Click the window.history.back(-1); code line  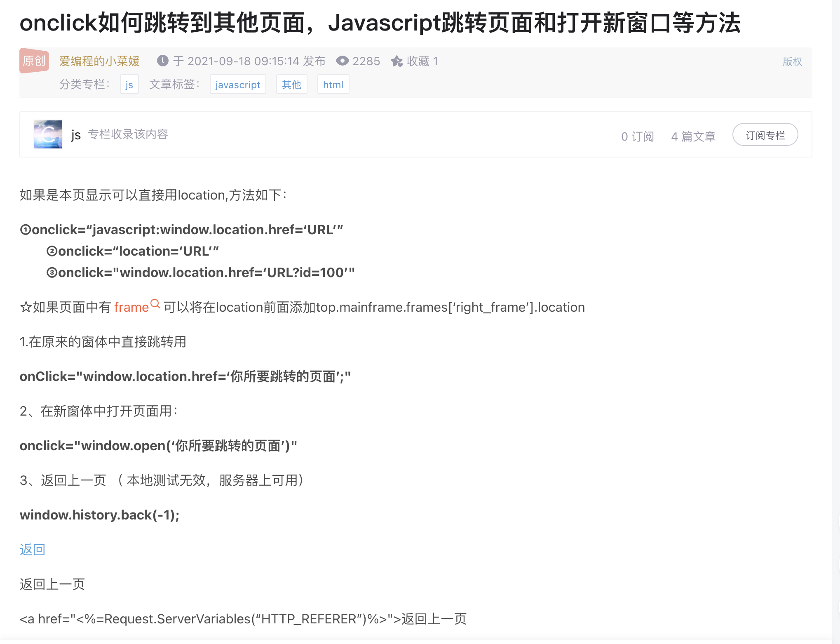pos(100,515)
